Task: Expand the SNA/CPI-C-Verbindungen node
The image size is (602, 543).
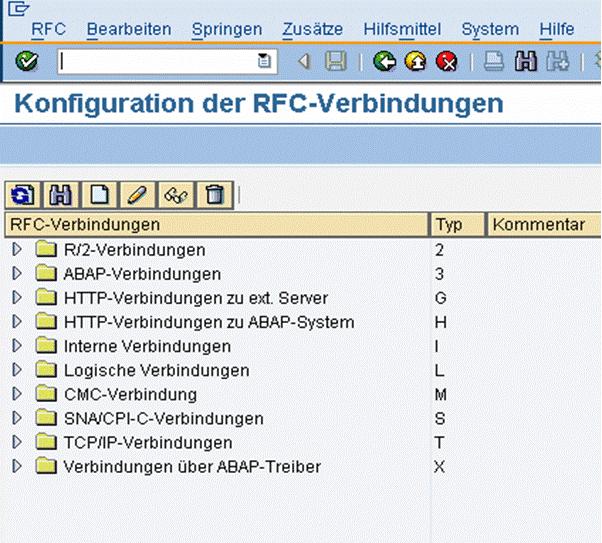Action: [17, 418]
